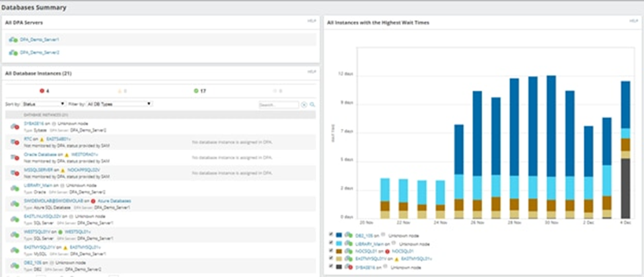The width and height of the screenshot is (644, 277).
Task: Open the DPA_Demo_Server2 link
Action: 40,53
